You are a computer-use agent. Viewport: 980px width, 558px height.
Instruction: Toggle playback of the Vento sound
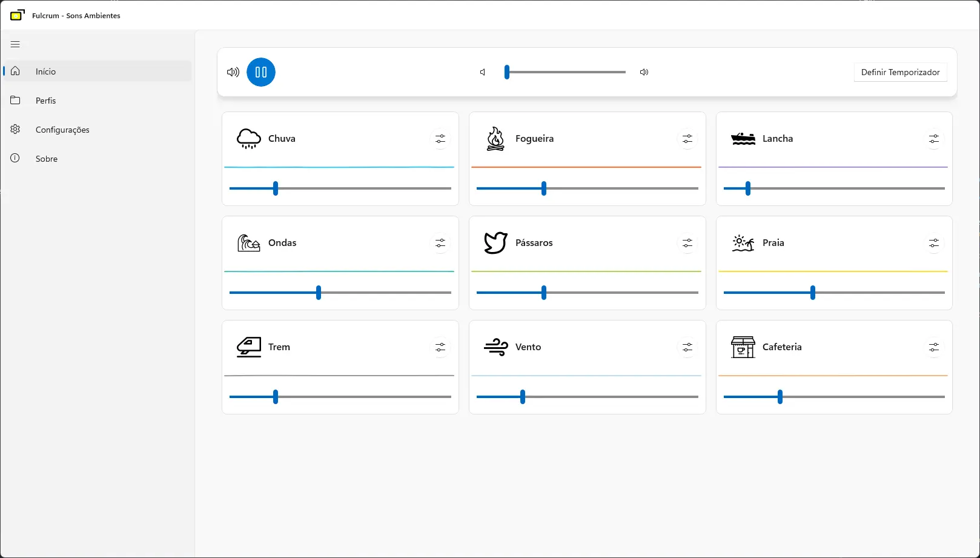495,347
